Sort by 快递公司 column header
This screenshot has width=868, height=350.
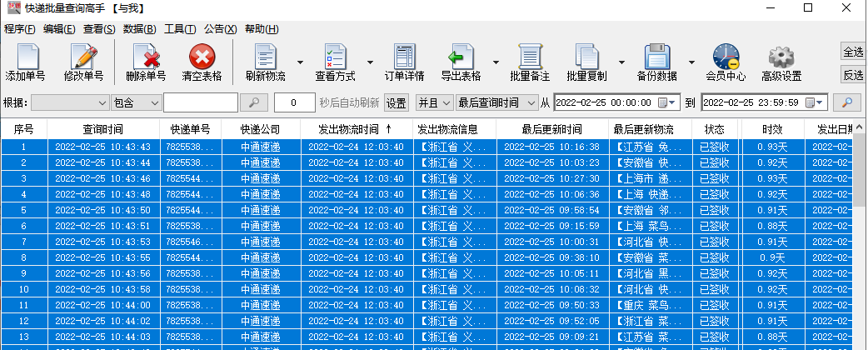260,130
